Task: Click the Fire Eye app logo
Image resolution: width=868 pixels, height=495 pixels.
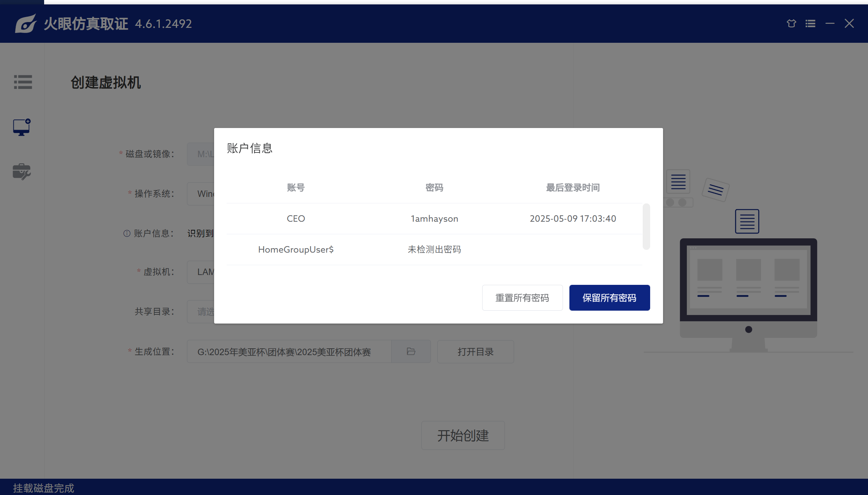Action: [25, 23]
